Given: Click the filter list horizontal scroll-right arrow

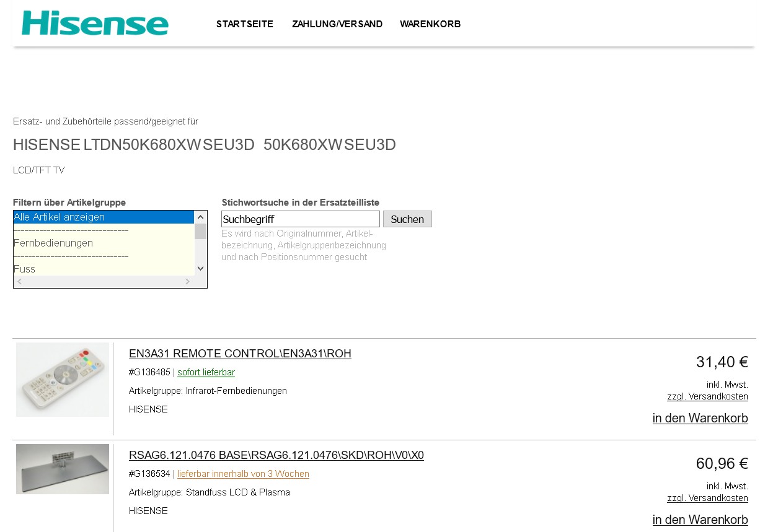Looking at the screenshot, I should tap(188, 282).
